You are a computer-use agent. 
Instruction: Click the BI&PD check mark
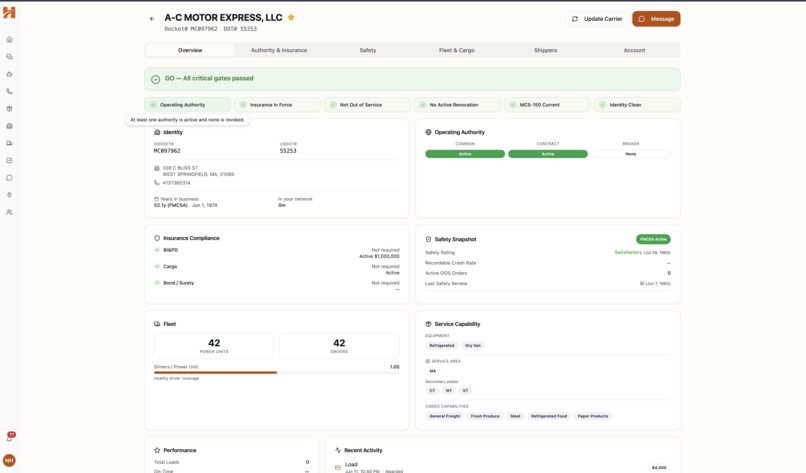(157, 250)
